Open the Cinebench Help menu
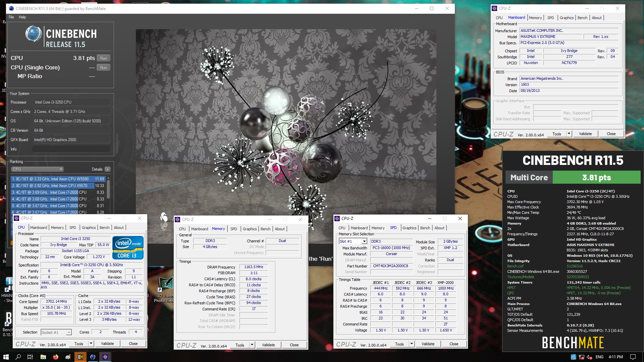The height and width of the screenshot is (362, 644). coord(22,17)
